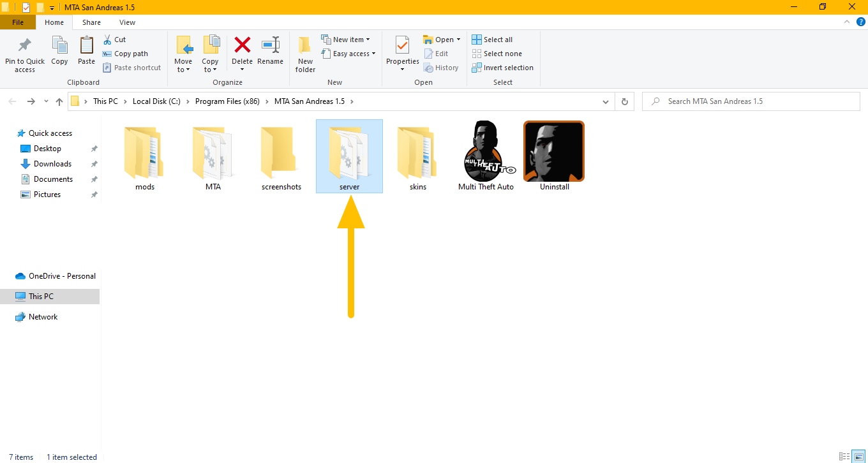Click Copy path in Clipboard group
Screen dimensions: 868x463
point(126,54)
